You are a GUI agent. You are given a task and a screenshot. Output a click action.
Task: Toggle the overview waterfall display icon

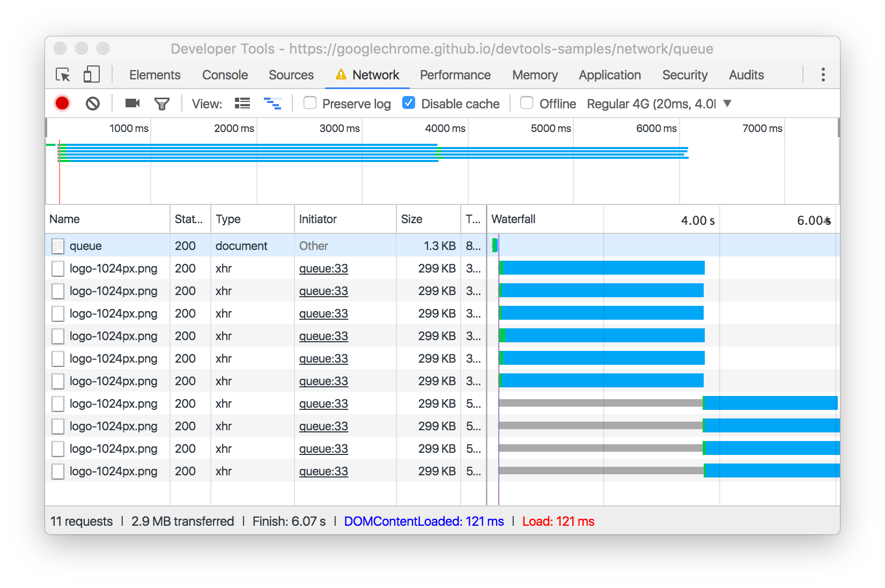(274, 103)
